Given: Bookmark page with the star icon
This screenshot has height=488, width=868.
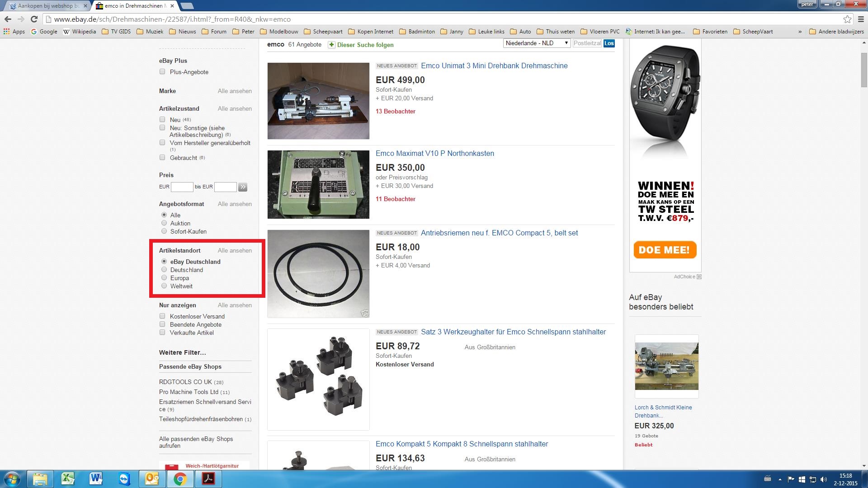Looking at the screenshot, I should 847,19.
